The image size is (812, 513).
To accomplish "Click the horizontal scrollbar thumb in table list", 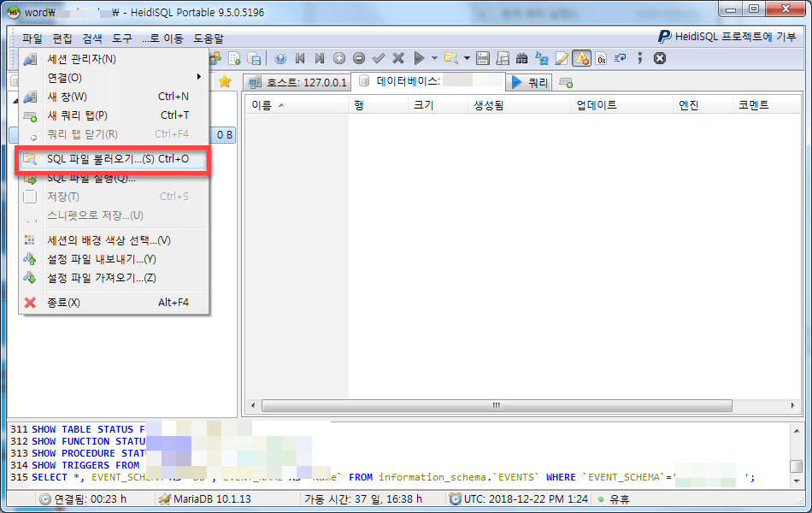I will (497, 405).
